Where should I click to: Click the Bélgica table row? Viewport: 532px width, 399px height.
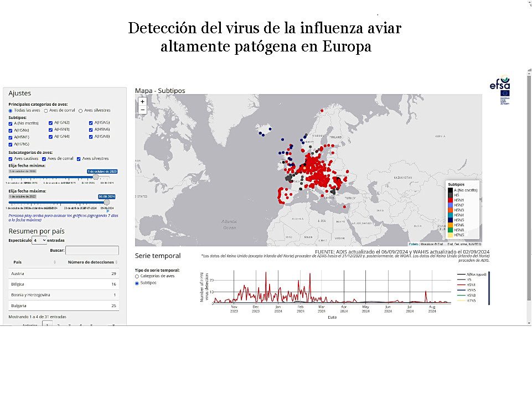[64, 284]
